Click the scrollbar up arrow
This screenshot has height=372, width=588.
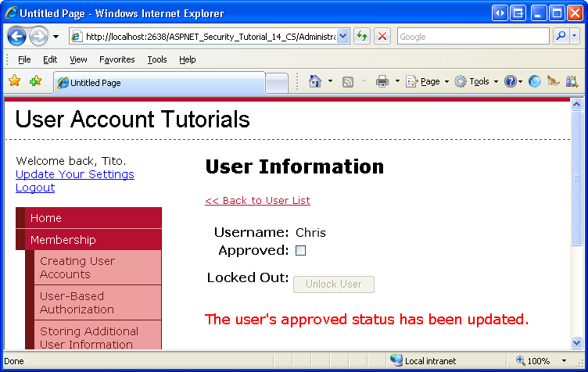[x=576, y=104]
